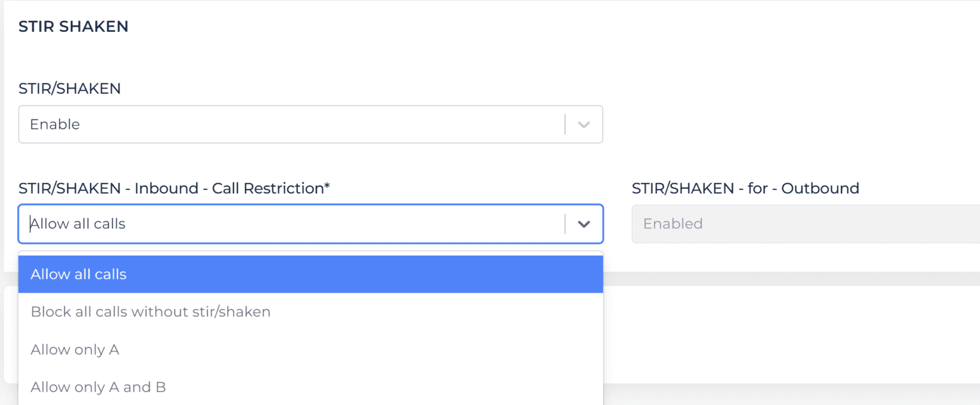Collapse list with Inbound Call Restriction chevron

pos(583,224)
